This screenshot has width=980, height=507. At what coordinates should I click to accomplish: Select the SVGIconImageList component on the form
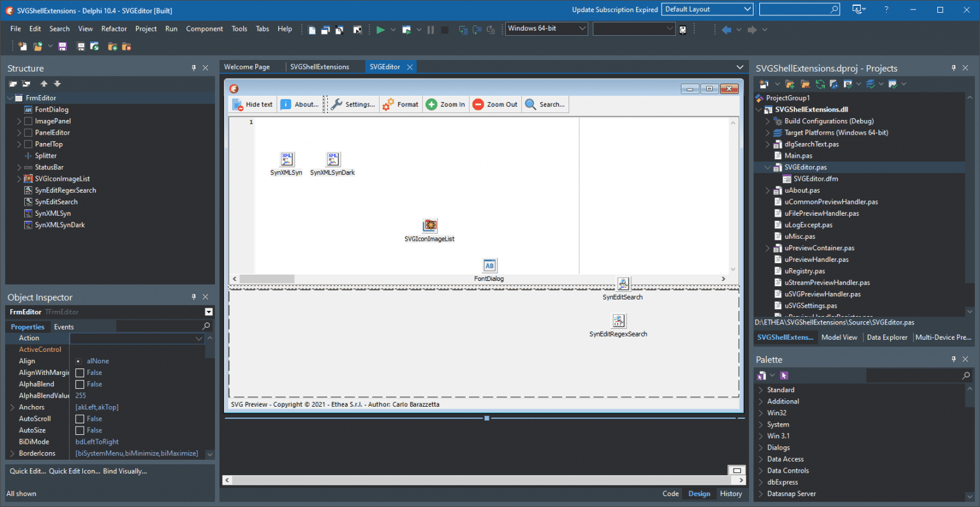click(430, 225)
